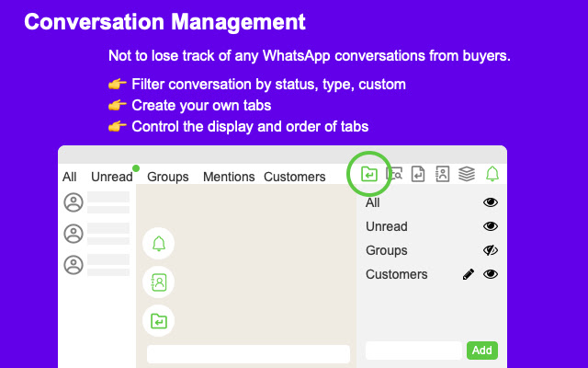Switch to the Mentions tab
This screenshot has height=368, width=588.
click(x=229, y=177)
